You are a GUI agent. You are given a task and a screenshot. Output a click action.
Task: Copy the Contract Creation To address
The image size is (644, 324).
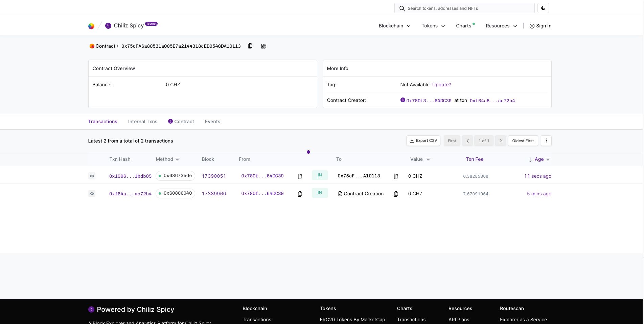(396, 194)
